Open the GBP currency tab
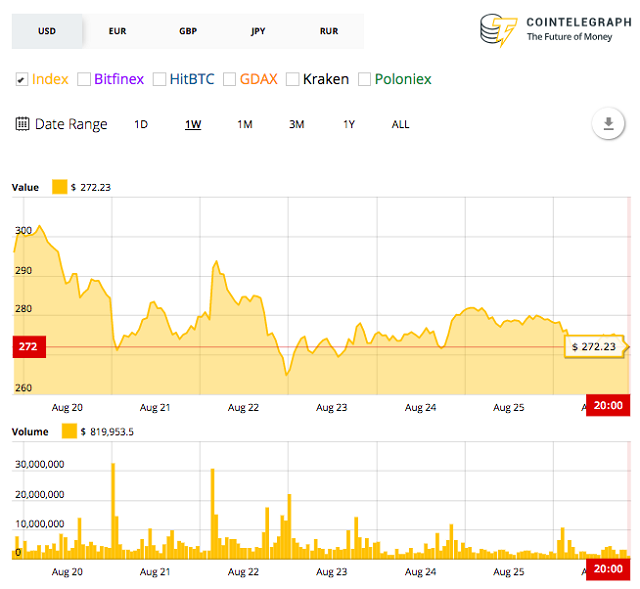The height and width of the screenshot is (589, 640). (x=188, y=31)
